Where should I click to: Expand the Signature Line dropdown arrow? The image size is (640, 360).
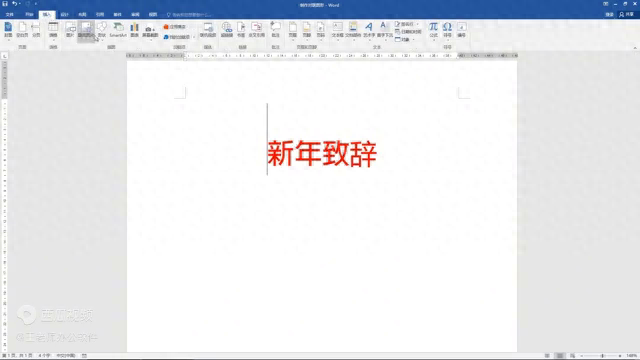click(417, 24)
